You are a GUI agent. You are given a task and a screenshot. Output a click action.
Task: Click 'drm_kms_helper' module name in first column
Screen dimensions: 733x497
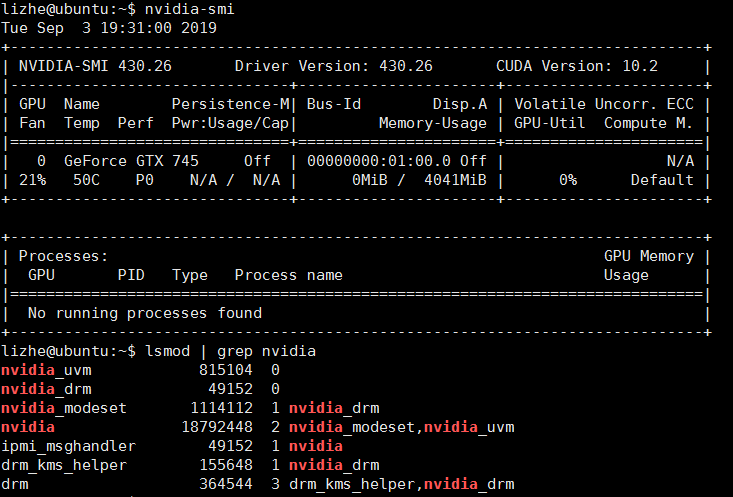[x=64, y=465]
